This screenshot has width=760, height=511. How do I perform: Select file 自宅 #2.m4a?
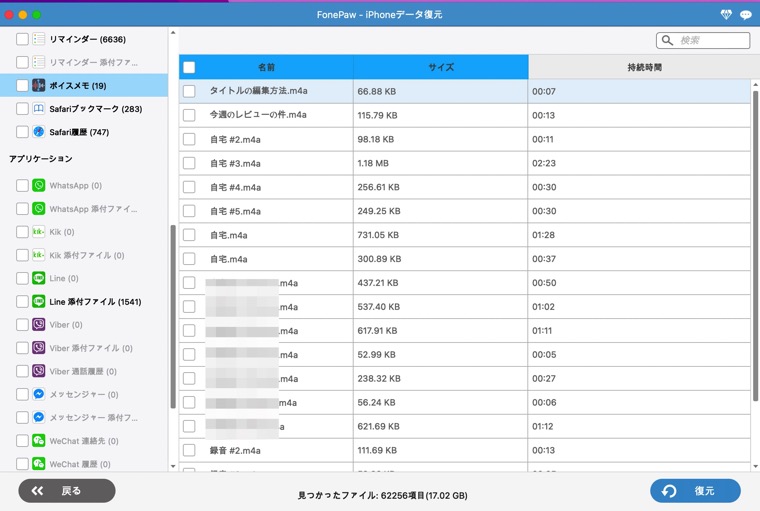click(x=235, y=140)
